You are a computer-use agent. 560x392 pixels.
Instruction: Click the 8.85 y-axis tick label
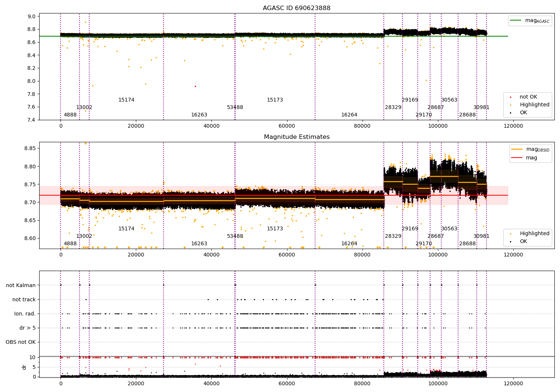30,149
